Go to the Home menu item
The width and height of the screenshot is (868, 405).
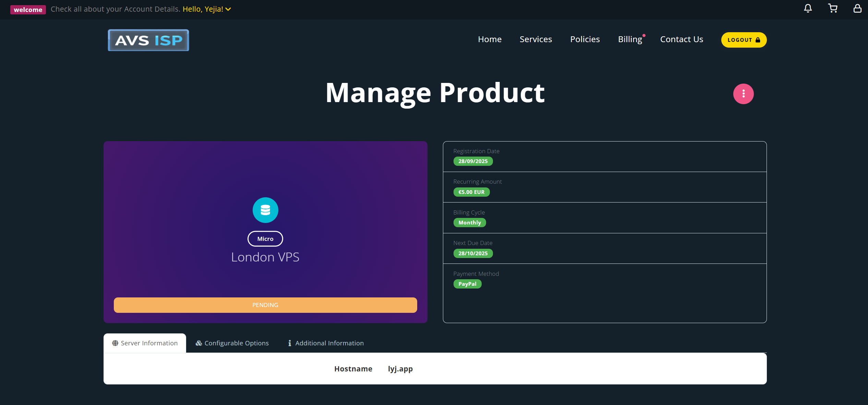click(x=490, y=39)
